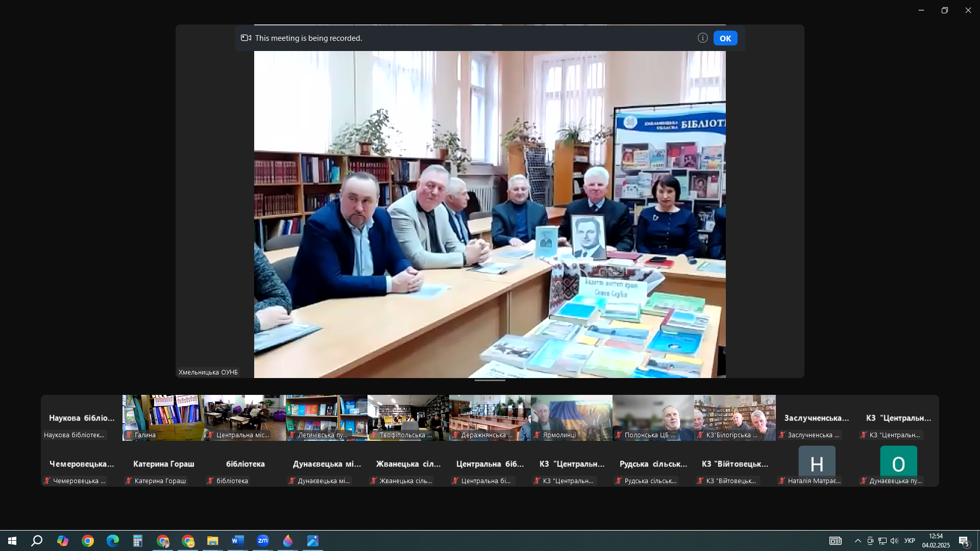Image resolution: width=980 pixels, height=551 pixels.
Task: Open Calculator from the taskbar
Action: coord(137,541)
